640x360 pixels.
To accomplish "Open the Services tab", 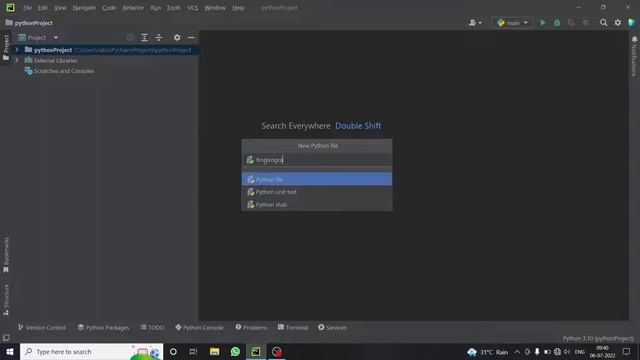I will click(332, 327).
